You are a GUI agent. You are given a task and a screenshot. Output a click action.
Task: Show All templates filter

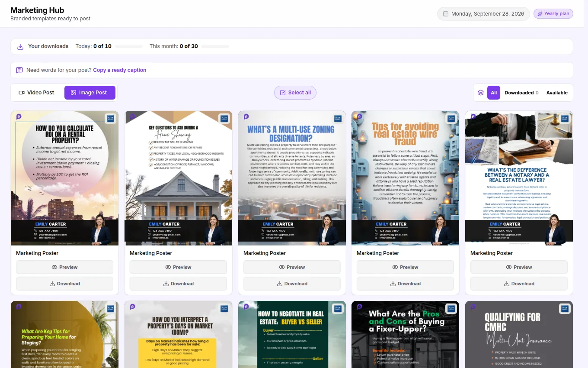pos(494,93)
